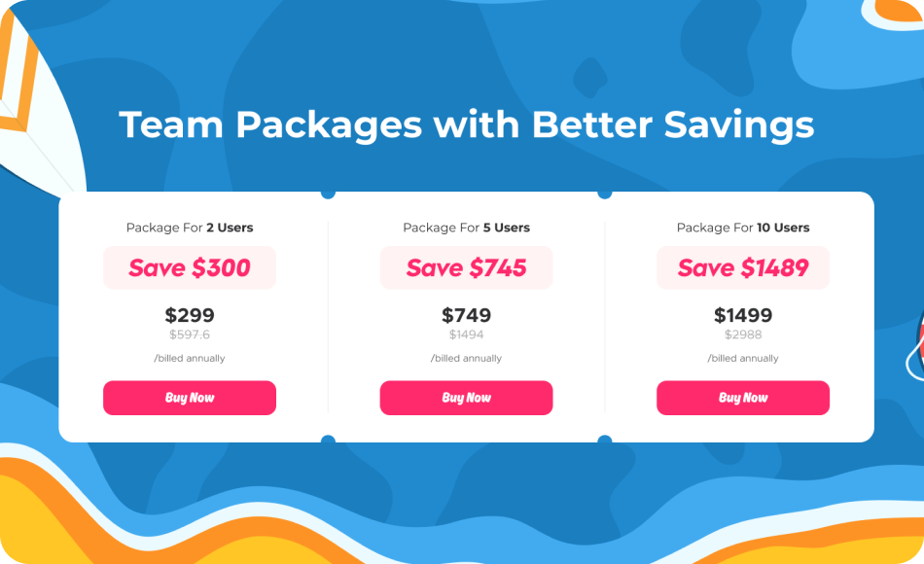Image resolution: width=924 pixels, height=564 pixels.
Task: Click the crossed-out $1494 original price
Action: [466, 335]
